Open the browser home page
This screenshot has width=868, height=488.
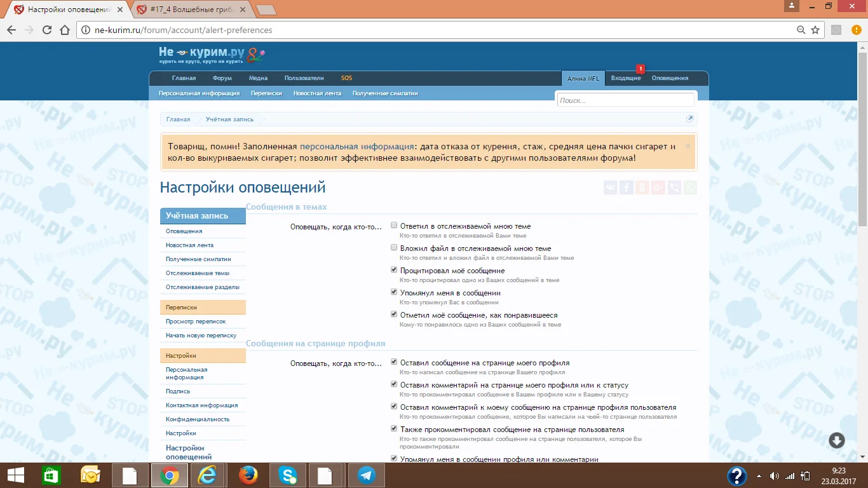(x=64, y=30)
